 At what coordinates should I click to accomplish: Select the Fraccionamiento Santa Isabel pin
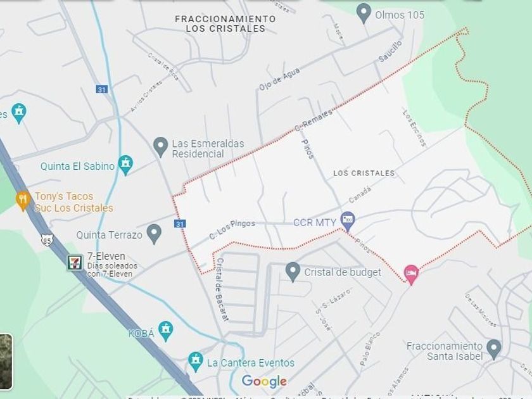click(x=493, y=350)
